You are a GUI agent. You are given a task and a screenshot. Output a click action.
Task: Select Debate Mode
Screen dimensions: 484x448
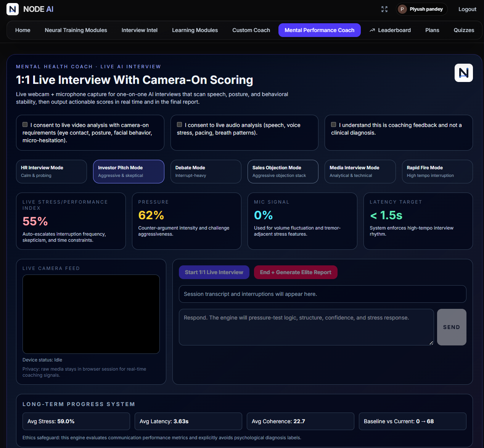(x=206, y=171)
